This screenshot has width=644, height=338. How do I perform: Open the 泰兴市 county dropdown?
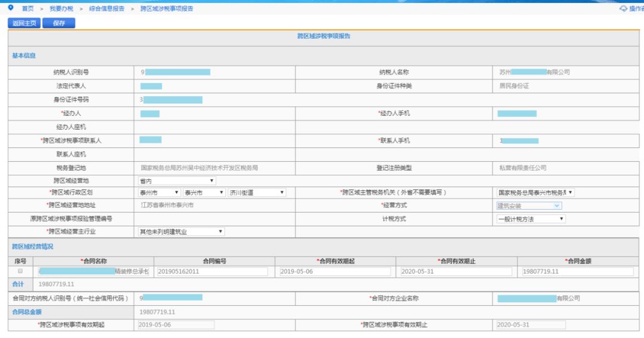pyautogui.click(x=203, y=193)
